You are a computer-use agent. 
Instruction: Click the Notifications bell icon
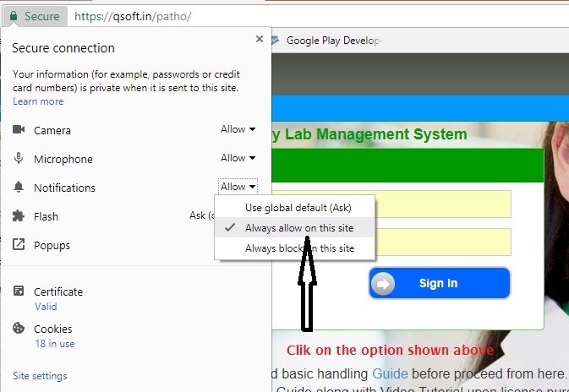pyautogui.click(x=19, y=188)
